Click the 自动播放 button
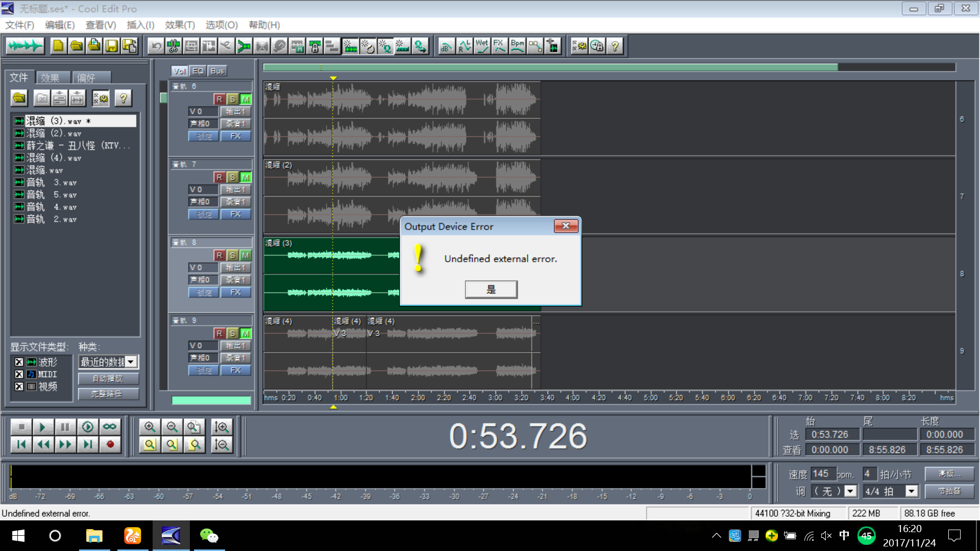Image resolution: width=980 pixels, height=551 pixels. (x=108, y=379)
